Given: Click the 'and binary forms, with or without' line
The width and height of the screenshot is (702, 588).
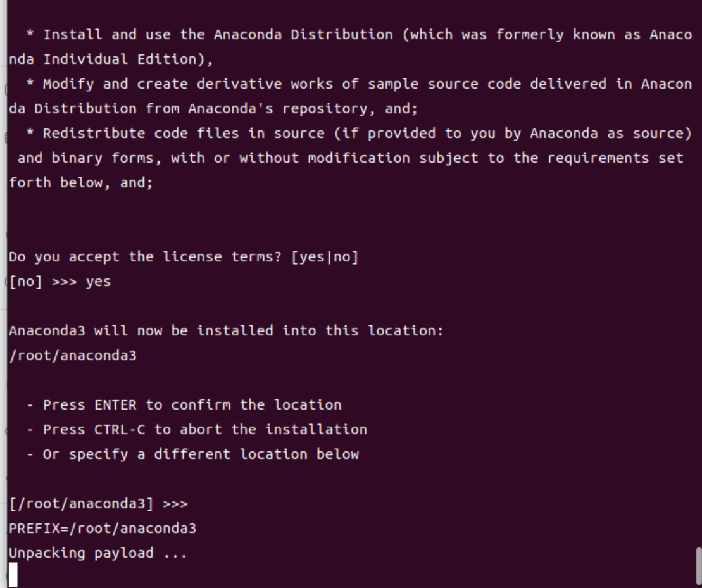Looking at the screenshot, I should [x=351, y=158].
